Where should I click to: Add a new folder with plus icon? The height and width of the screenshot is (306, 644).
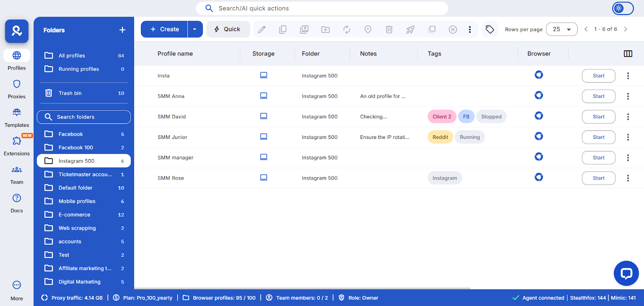tap(122, 30)
